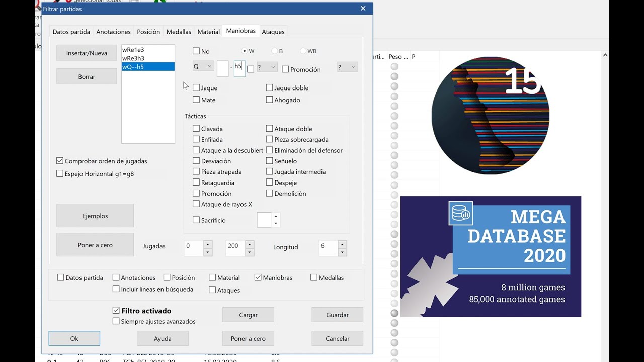Enable the Jaque doble checkbox
This screenshot has height=362, width=644.
pyautogui.click(x=270, y=87)
